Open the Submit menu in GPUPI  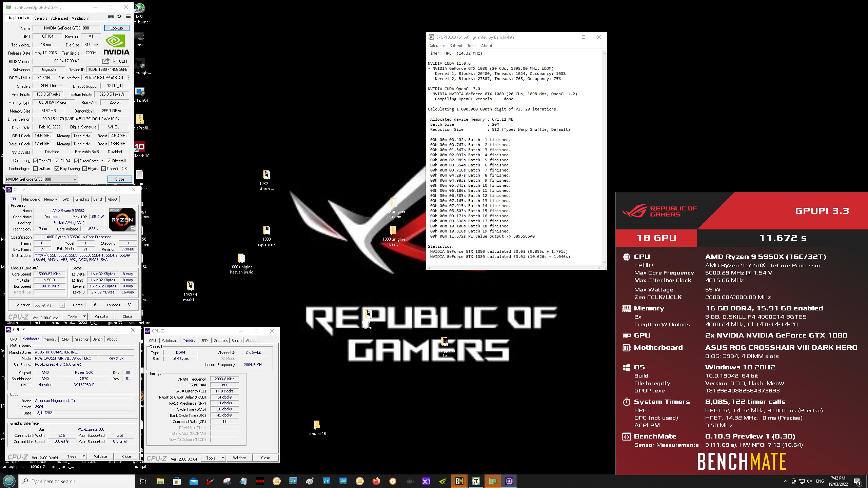(x=456, y=46)
